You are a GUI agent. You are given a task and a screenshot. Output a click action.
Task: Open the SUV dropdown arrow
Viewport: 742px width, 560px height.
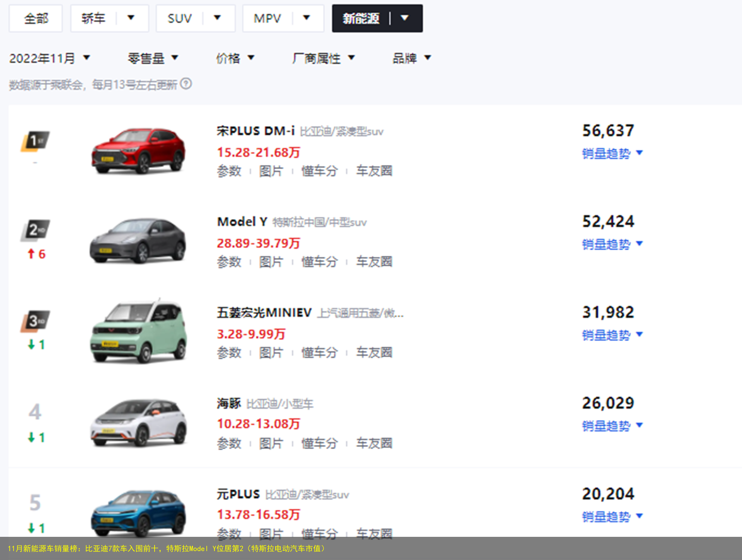click(x=218, y=18)
